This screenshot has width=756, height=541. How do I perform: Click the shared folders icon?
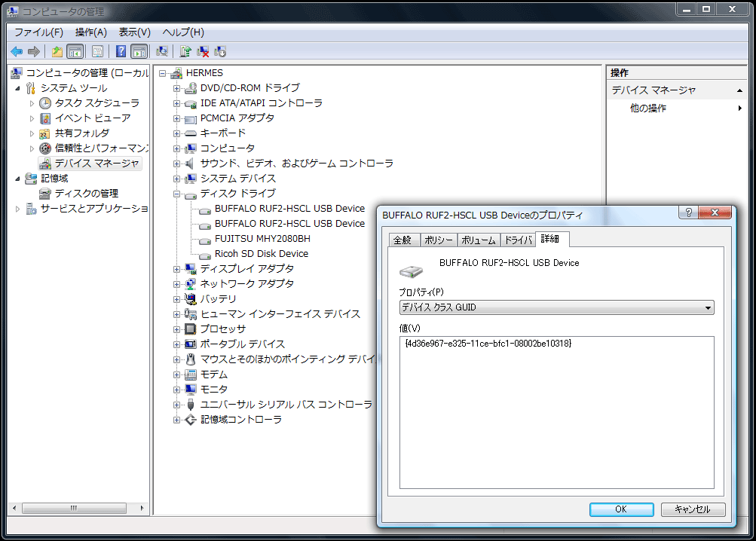click(x=44, y=133)
